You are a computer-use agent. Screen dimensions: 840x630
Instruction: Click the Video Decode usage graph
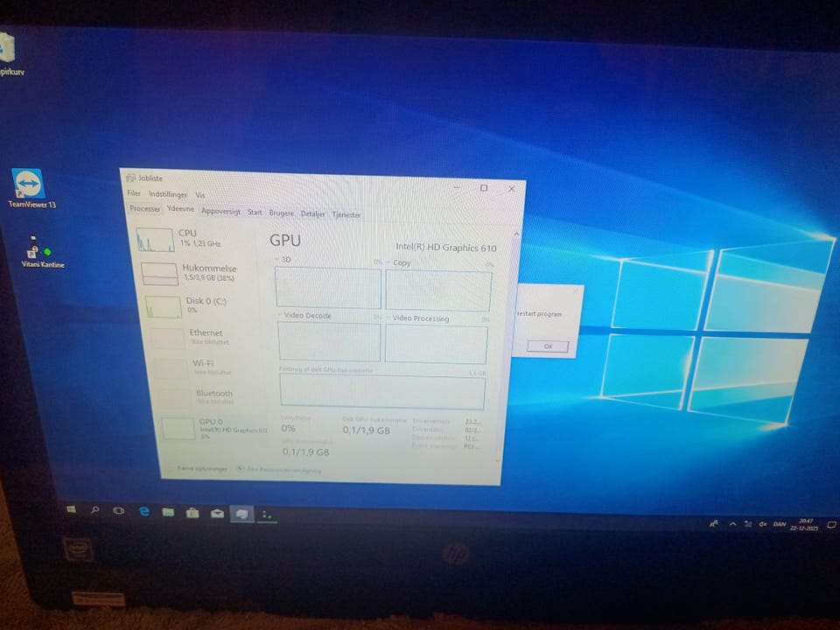pos(329,341)
